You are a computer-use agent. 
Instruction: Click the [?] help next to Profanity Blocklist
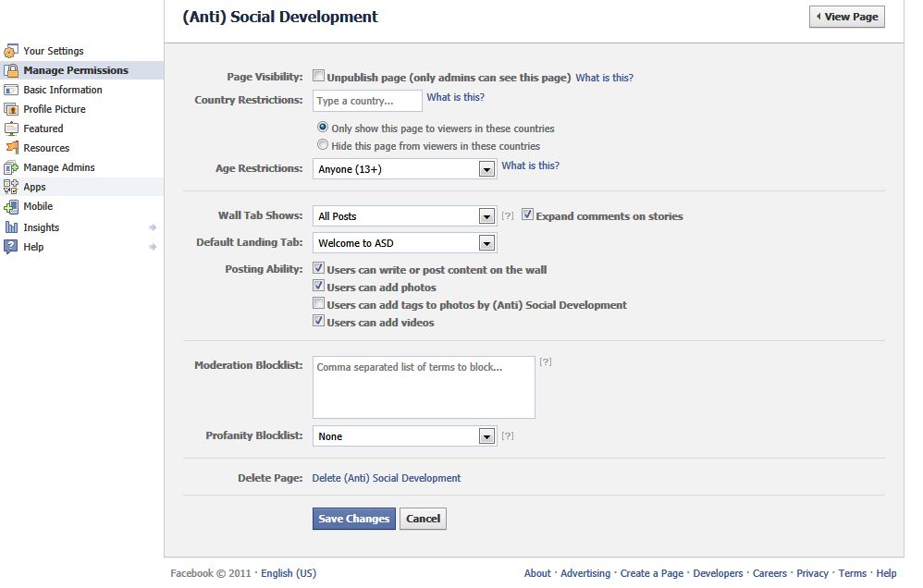click(508, 435)
